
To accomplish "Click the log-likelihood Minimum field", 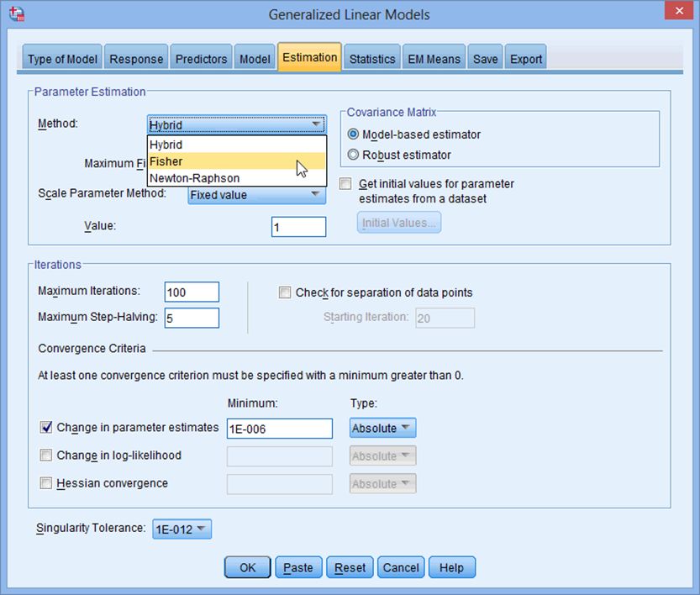I will (280, 456).
